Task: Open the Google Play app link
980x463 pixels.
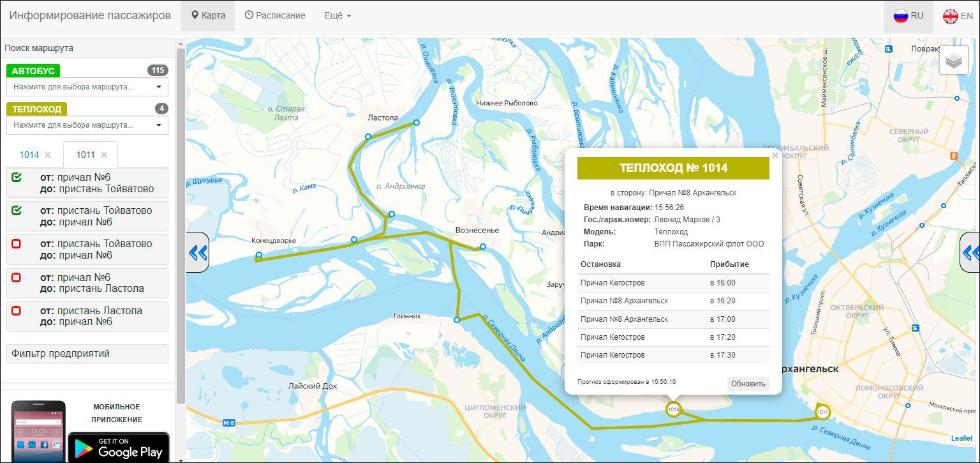Action: (119, 446)
